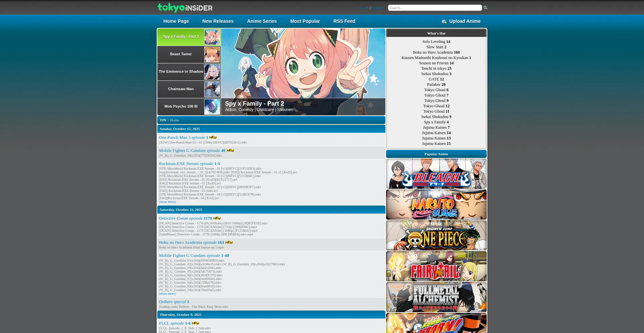644x333 pixels.
Task: Open the New Releases menu item
Action: 218,21
